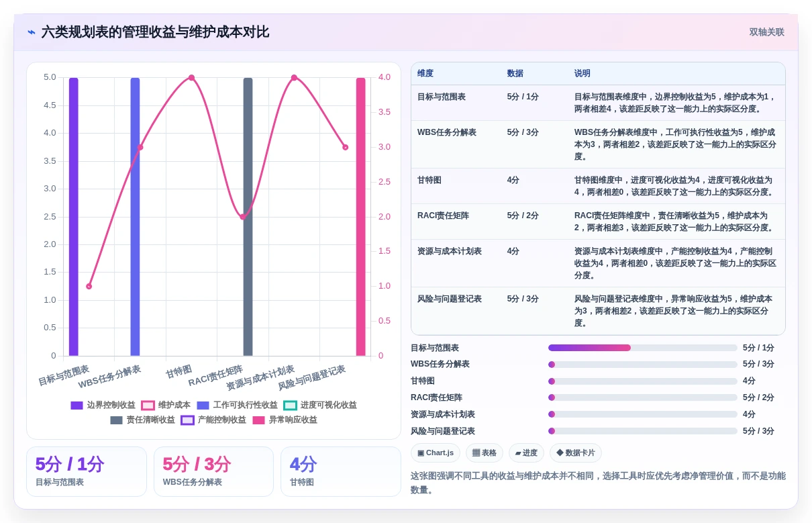Click the 5分 / 1分 table cell
This screenshot has width=812, height=523.
[x=523, y=97]
